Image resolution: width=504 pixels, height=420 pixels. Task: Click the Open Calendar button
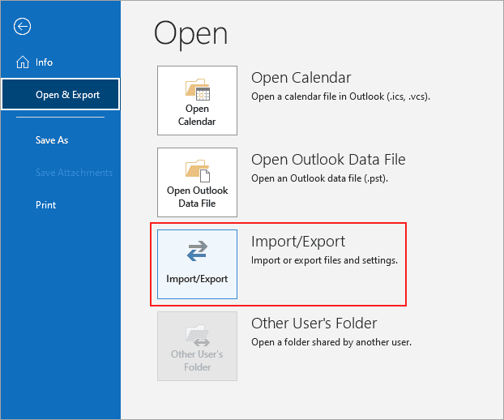(x=197, y=101)
